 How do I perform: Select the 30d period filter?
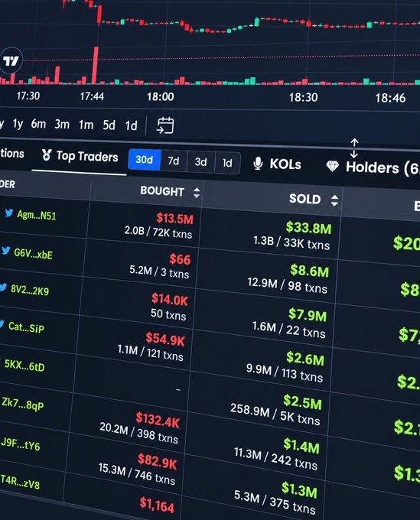click(145, 160)
